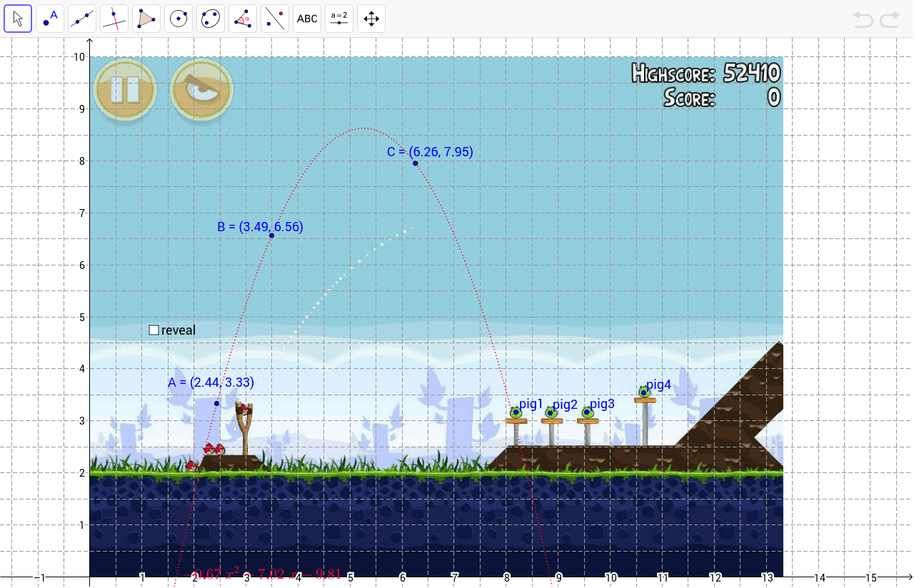Screen dimensions: 914x588
Task: Click the Score 0 text
Action: (x=721, y=97)
